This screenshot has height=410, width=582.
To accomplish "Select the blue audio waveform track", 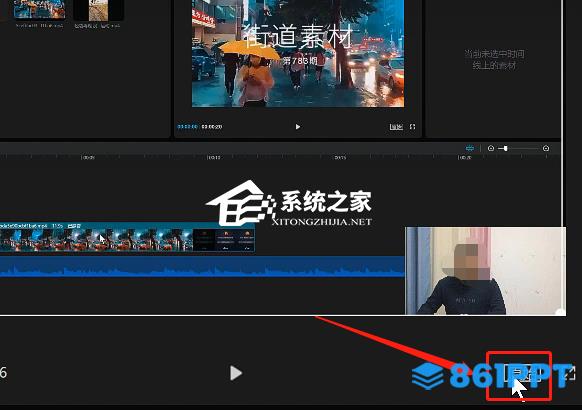I will click(x=202, y=267).
